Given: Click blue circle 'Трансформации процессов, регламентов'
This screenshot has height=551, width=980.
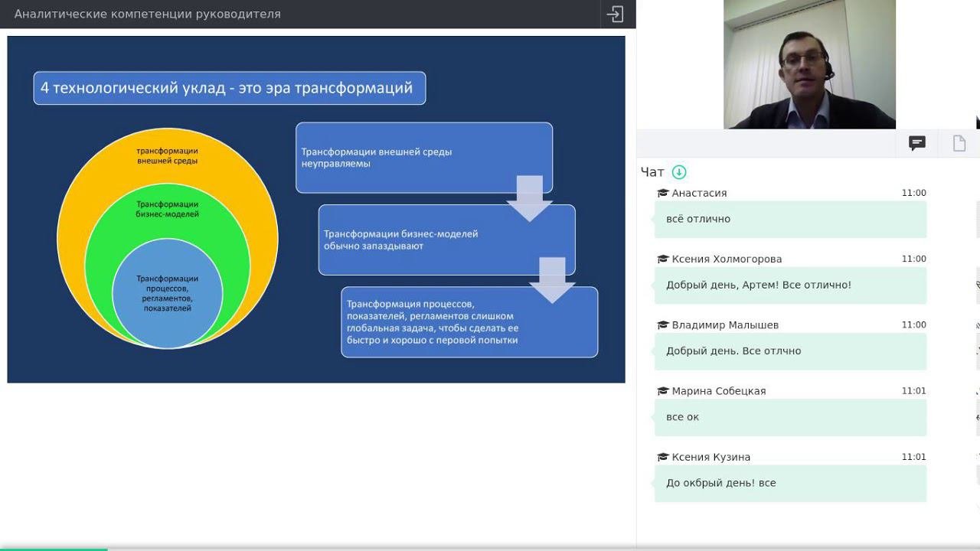Looking at the screenshot, I should pyautogui.click(x=168, y=293).
